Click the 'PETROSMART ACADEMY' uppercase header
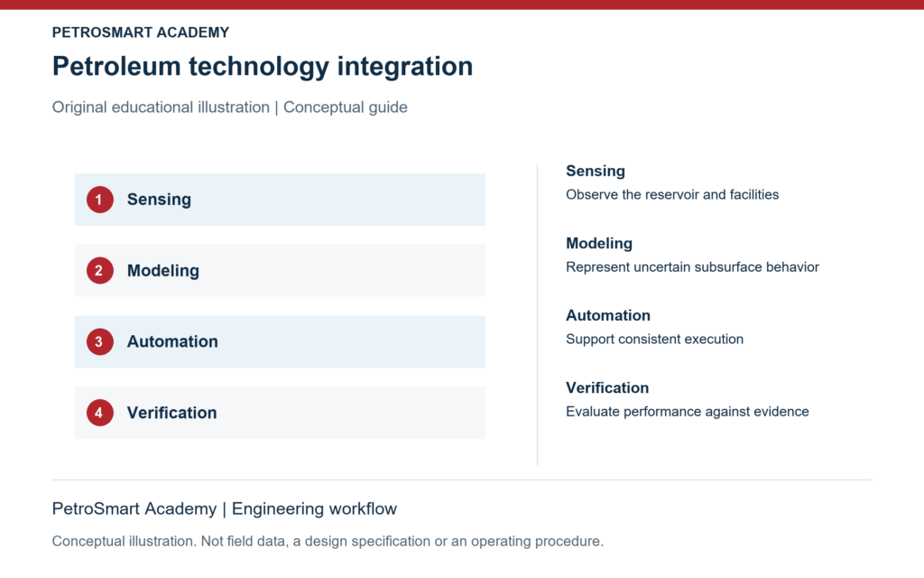This screenshot has height=578, width=924. pyautogui.click(x=141, y=33)
